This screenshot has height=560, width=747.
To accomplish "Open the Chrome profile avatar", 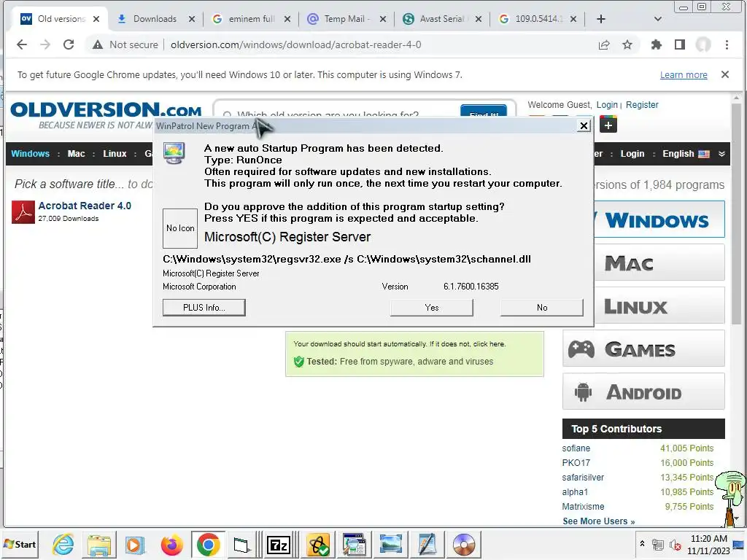I will 703,44.
